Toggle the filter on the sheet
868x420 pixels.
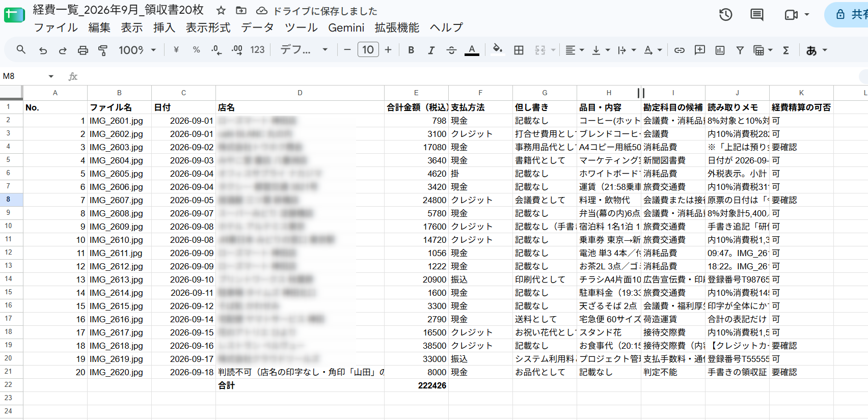tap(740, 50)
